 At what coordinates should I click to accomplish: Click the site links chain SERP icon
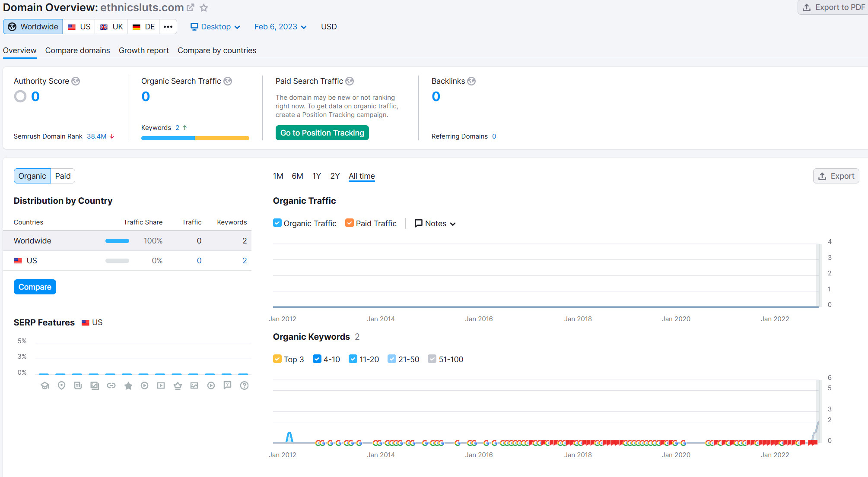tap(111, 385)
